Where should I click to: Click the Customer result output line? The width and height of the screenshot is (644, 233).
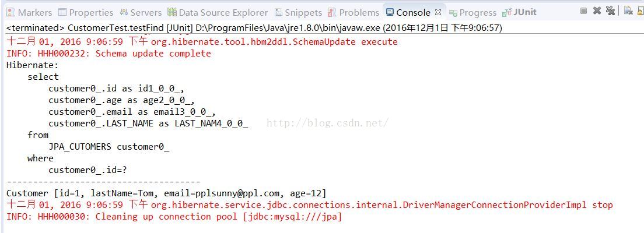(x=166, y=193)
